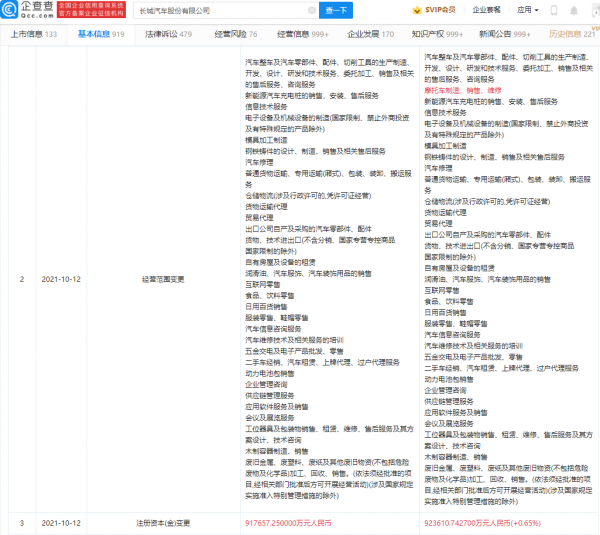Click the 经营范围变更 change item cell

tap(163, 279)
